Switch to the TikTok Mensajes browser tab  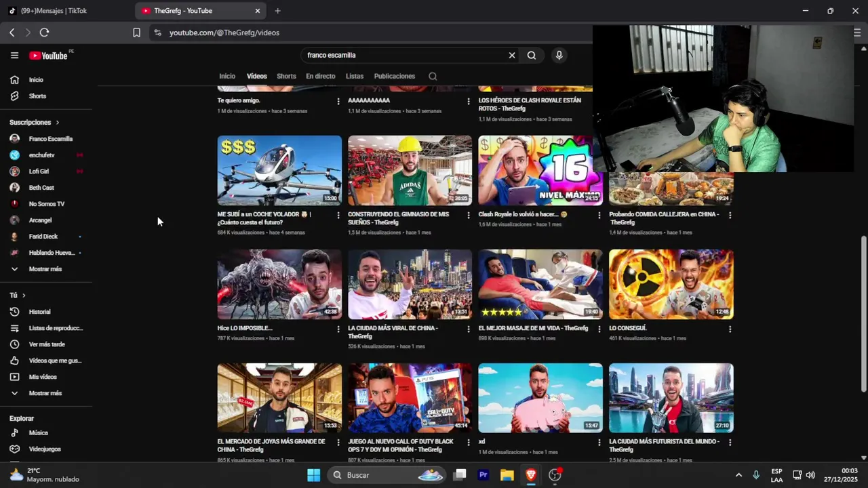point(66,11)
